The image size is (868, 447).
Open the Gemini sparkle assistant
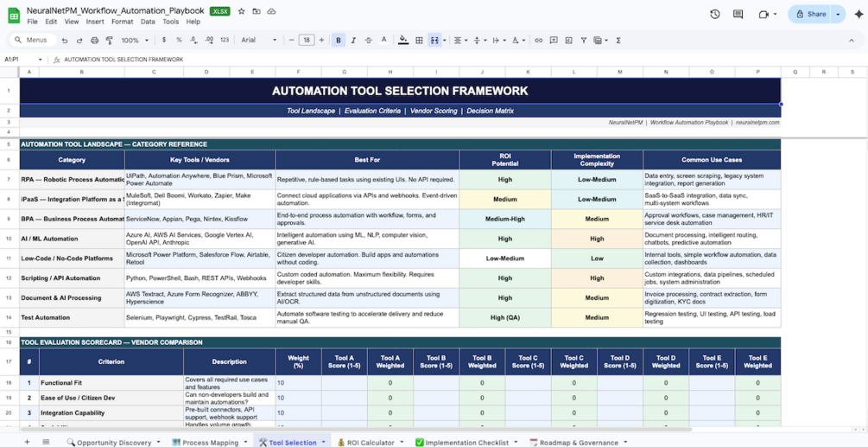(858, 15)
